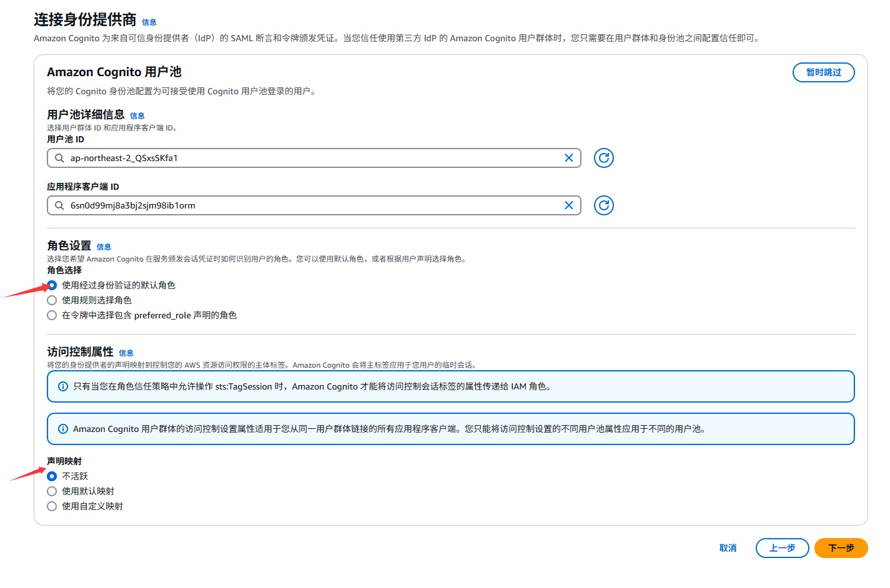The image size is (890, 588).
Task: Choose 使用自定义映射 claim mapping
Action: click(52, 506)
